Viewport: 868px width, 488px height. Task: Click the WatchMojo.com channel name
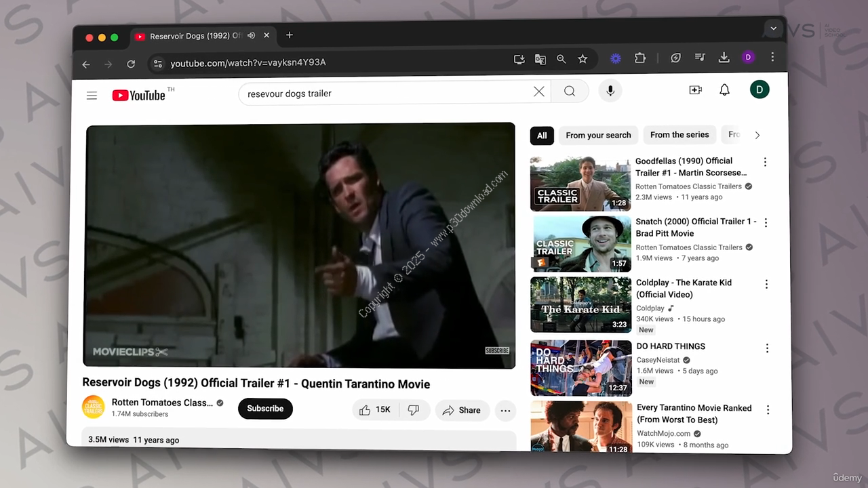pos(664,434)
